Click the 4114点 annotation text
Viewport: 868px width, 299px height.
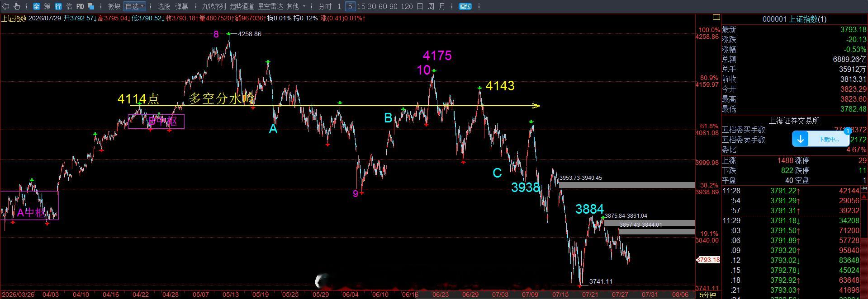(138, 99)
